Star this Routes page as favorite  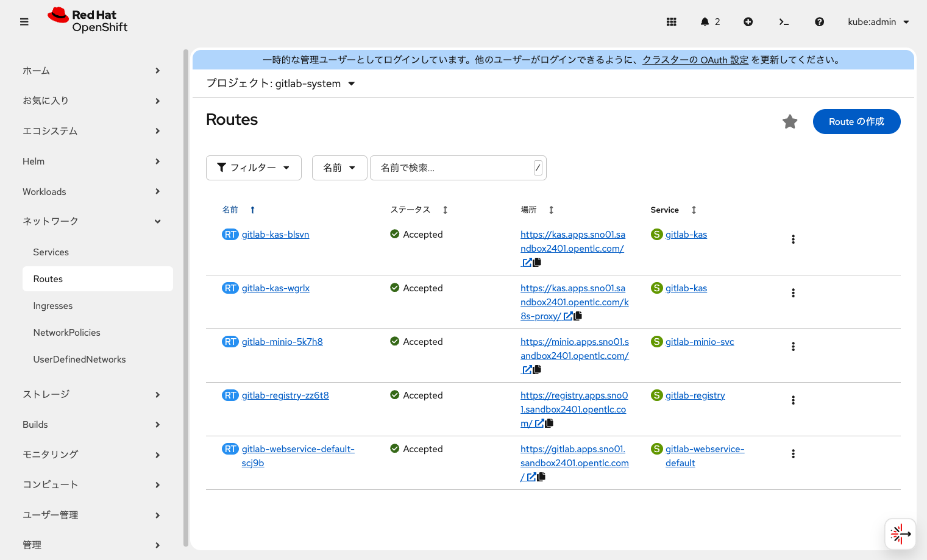790,121
